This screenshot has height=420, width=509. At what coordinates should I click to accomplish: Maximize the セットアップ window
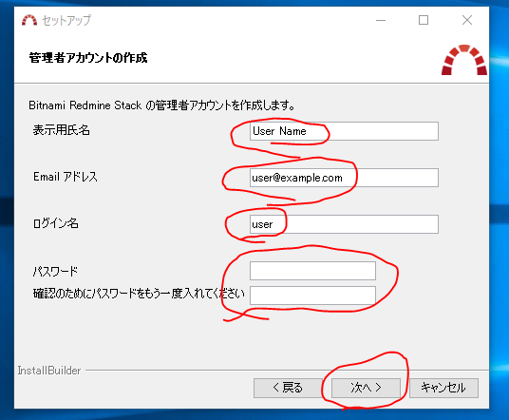pos(424,20)
